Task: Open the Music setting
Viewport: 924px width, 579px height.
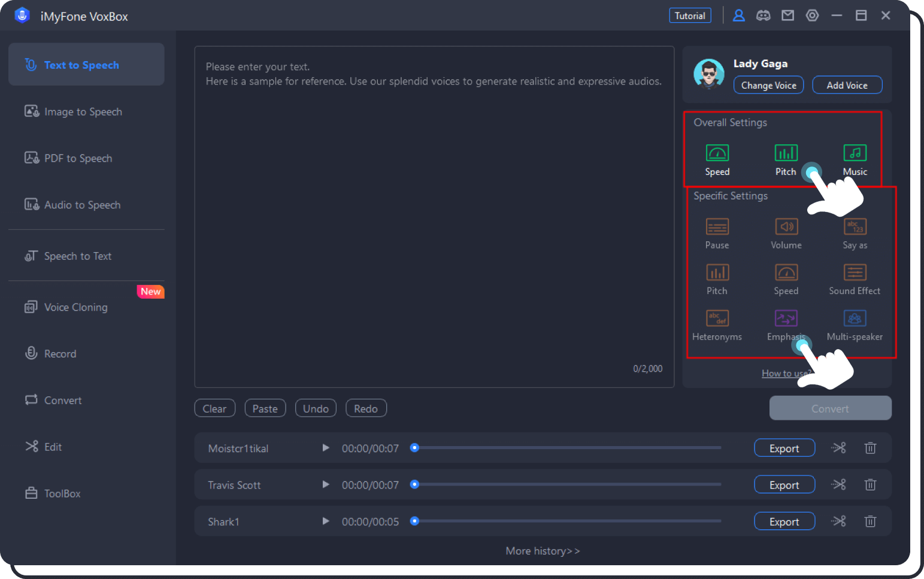Action: click(x=855, y=160)
